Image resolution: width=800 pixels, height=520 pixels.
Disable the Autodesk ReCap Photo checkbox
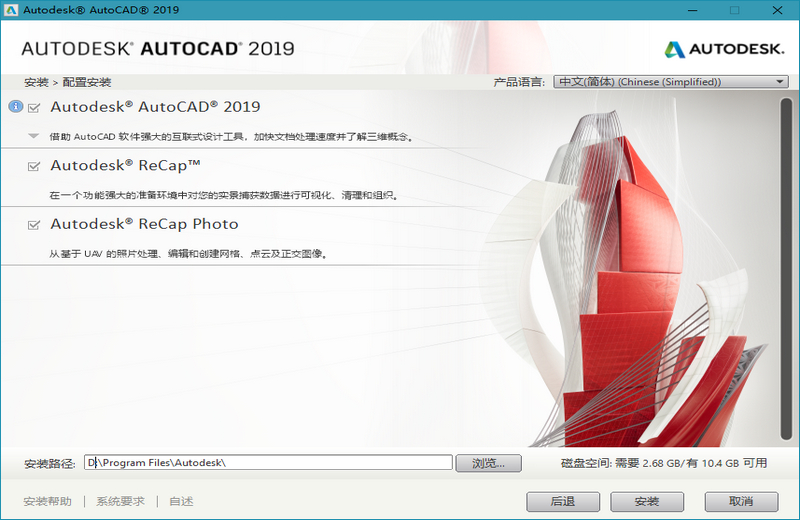tap(35, 225)
